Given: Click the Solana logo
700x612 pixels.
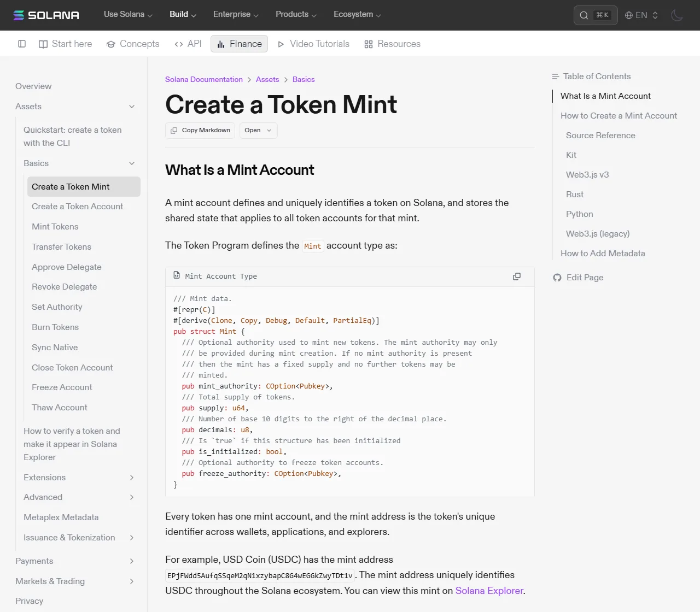Looking at the screenshot, I should pos(46,15).
